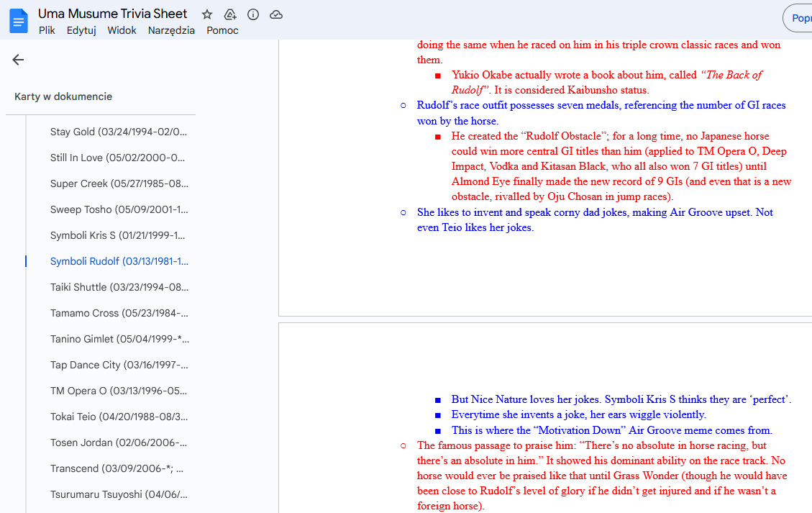Jump to Tosen Jordan outline entry
The width and height of the screenshot is (812, 513).
(x=119, y=442)
